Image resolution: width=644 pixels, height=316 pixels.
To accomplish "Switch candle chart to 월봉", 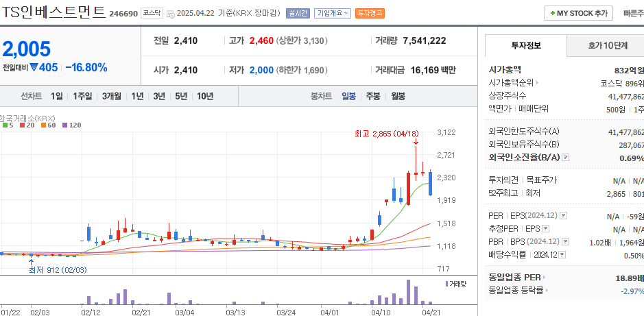I will coord(398,97).
